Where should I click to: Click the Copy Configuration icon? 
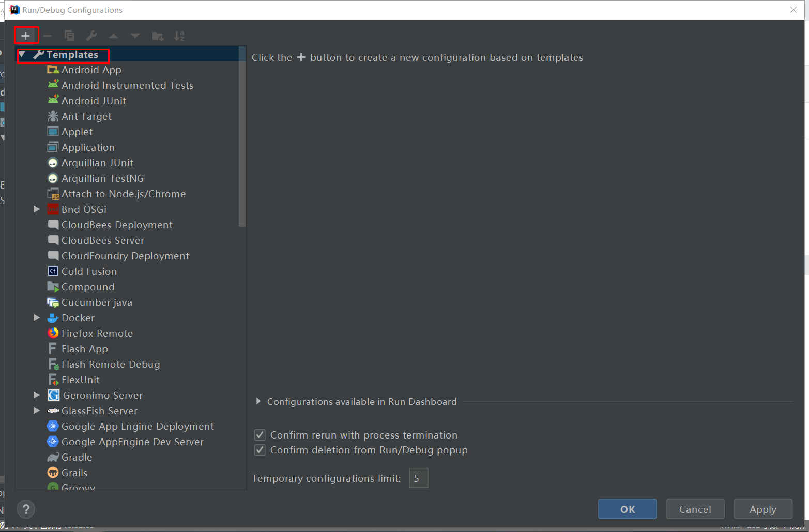[x=69, y=36]
